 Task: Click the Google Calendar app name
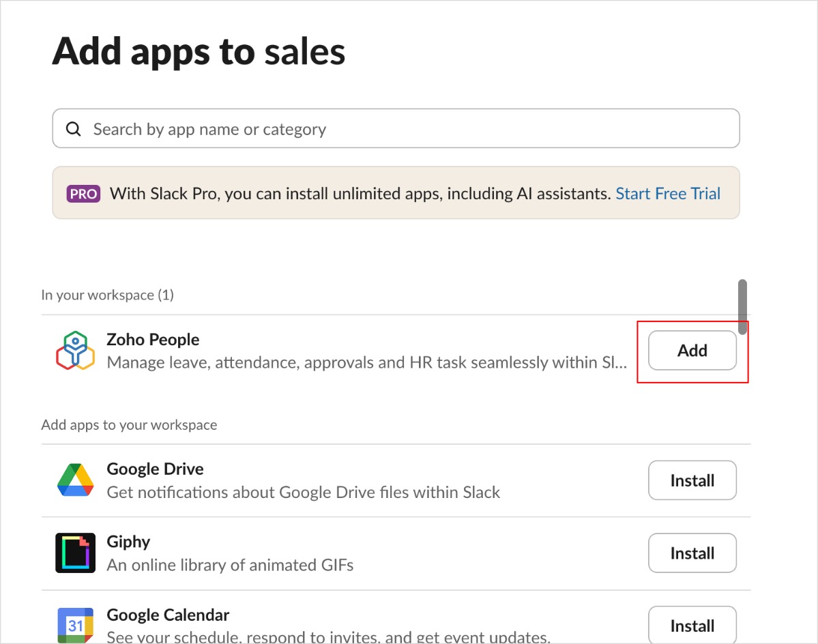coord(168,615)
